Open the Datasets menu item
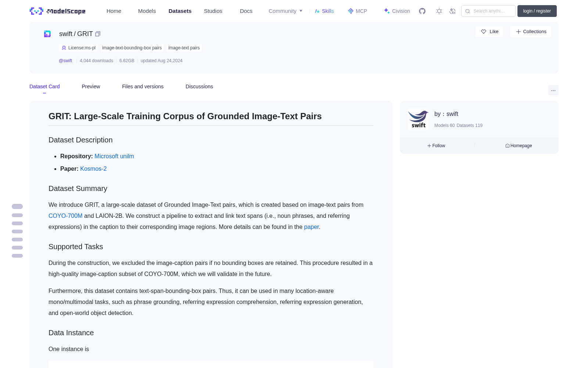The width and height of the screenshot is (588, 368). 180,11
